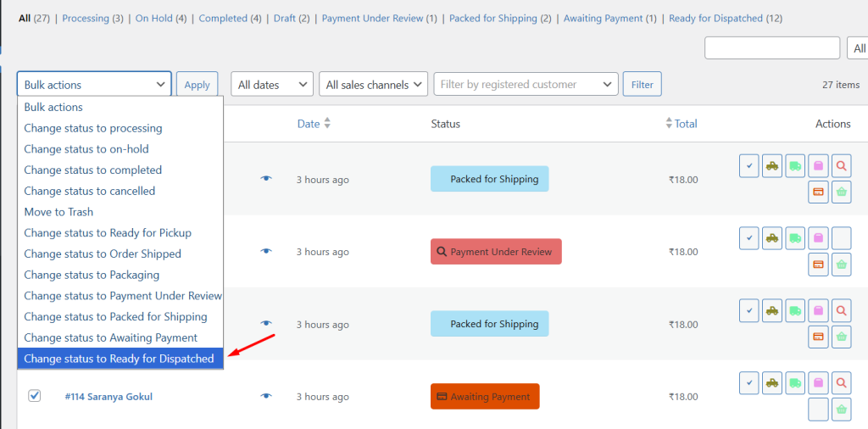Click the orange Awaiting Payment status badge

point(485,397)
